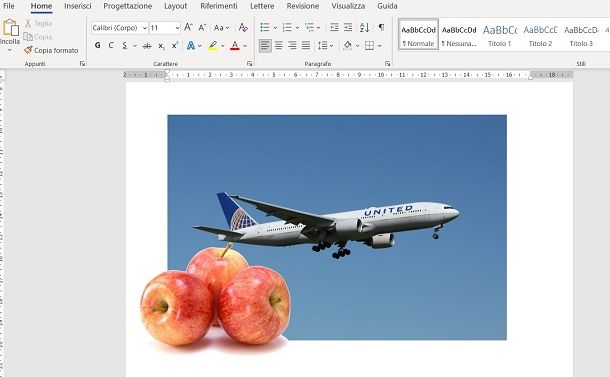Click the Copia copy button
This screenshot has width=610, height=377.
pos(38,37)
